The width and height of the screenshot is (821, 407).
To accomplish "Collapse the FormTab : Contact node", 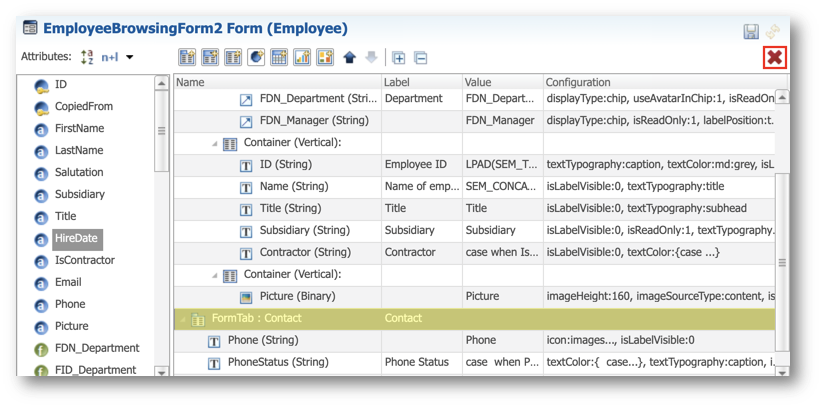I will (181, 319).
